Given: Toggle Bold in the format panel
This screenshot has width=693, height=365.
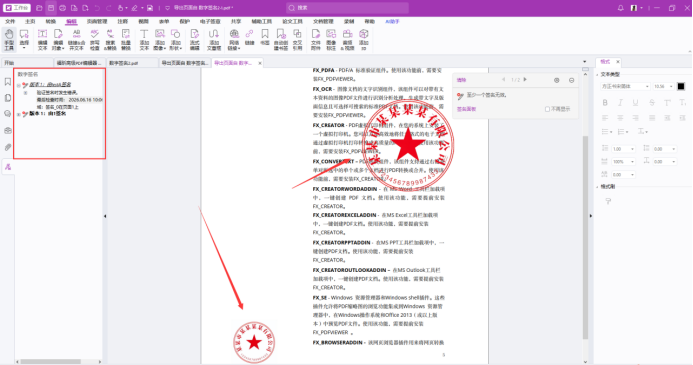Looking at the screenshot, I should pyautogui.click(x=605, y=103).
